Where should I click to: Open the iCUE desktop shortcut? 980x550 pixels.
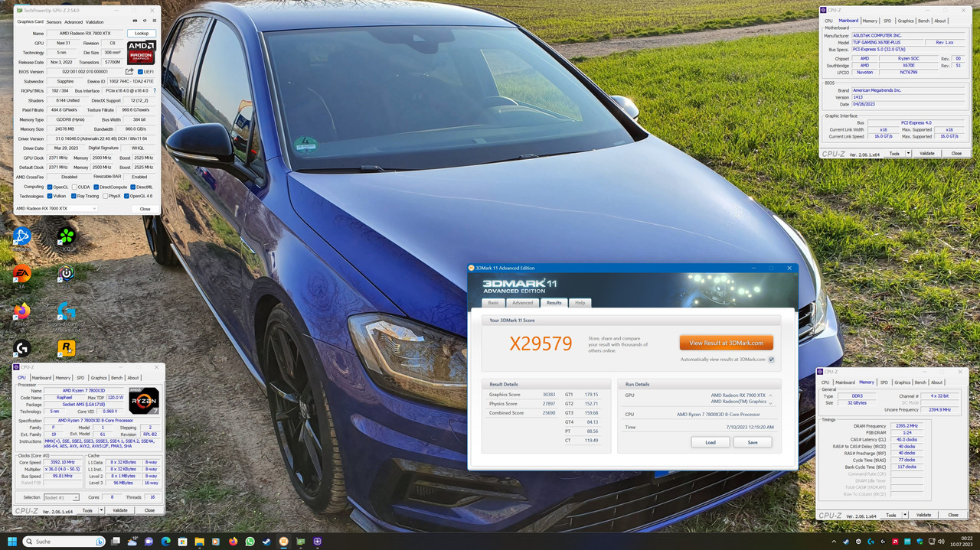click(67, 273)
